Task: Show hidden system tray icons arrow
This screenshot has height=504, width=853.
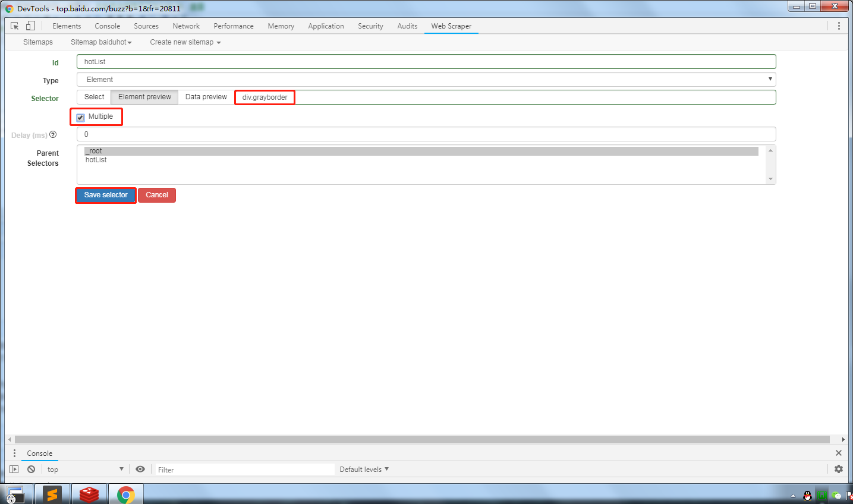Action: (793, 496)
